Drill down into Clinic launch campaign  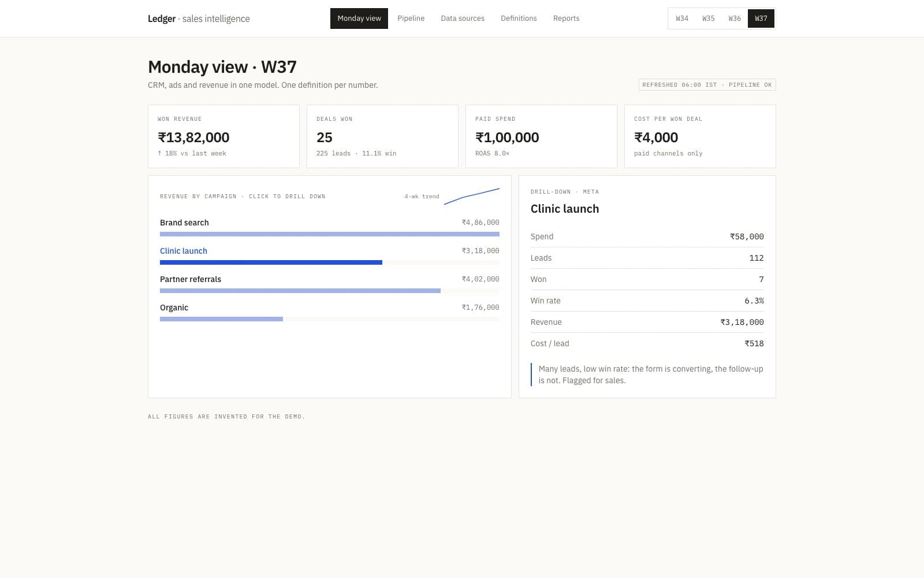coord(330,255)
